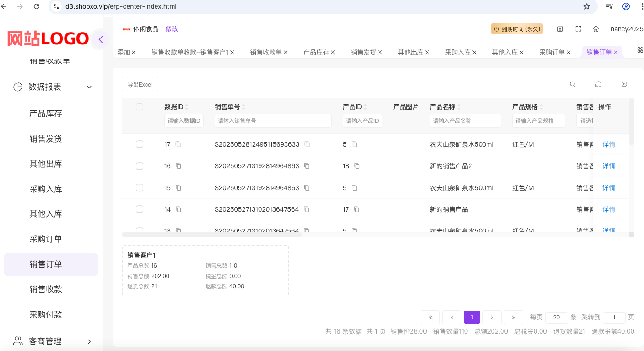Go to home via the house icon
644x351 pixels.
tap(596, 29)
